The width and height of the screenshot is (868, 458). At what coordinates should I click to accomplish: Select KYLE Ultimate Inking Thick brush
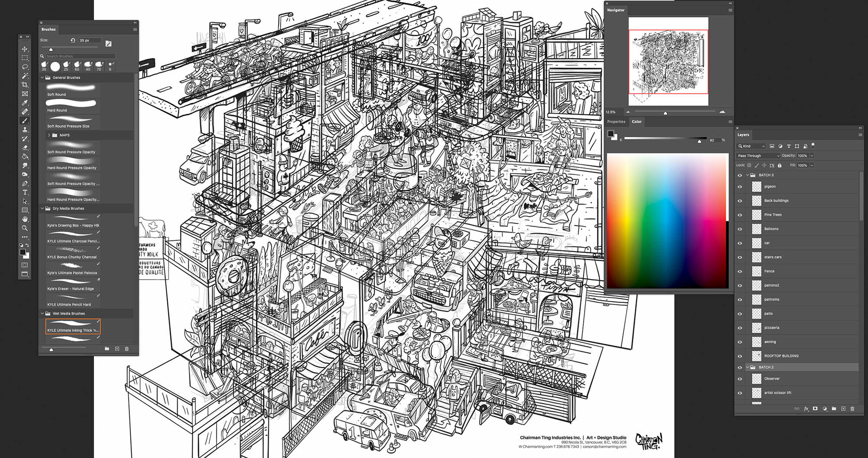(73, 326)
